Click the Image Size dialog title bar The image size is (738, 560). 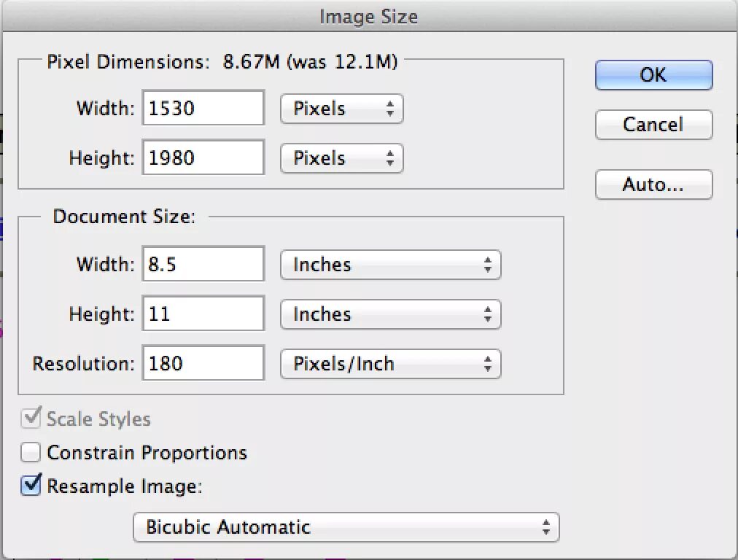pos(369,17)
